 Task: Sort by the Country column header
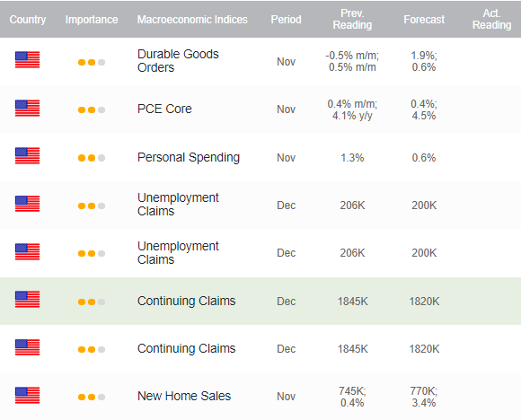coord(28,20)
